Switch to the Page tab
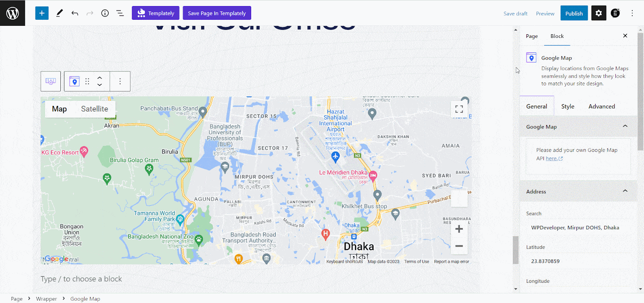This screenshot has width=644, height=303. pos(532,36)
